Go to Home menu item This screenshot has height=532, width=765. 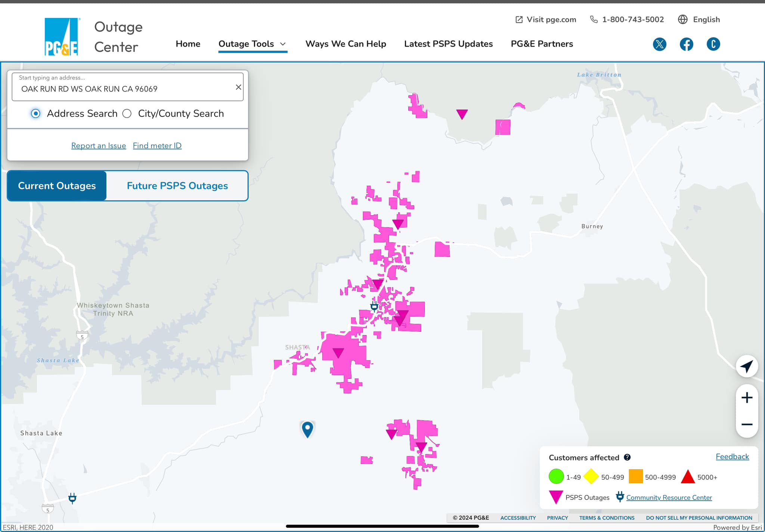(x=188, y=44)
